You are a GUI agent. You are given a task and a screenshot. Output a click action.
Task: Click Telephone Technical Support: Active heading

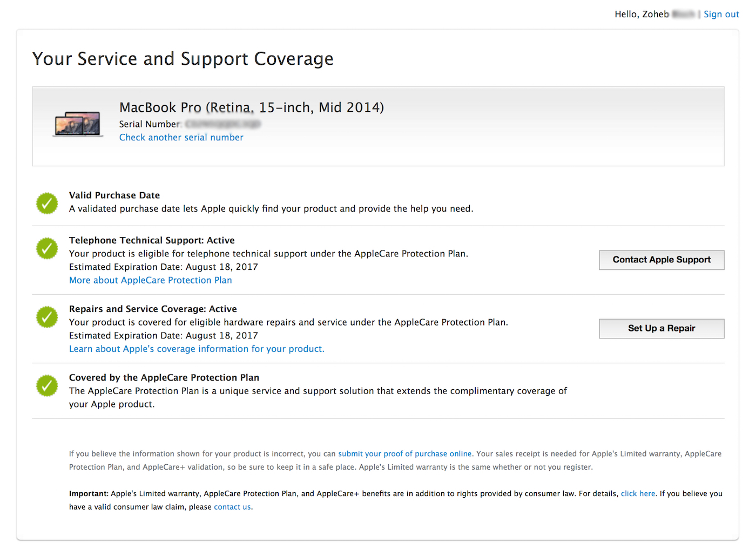coord(152,240)
